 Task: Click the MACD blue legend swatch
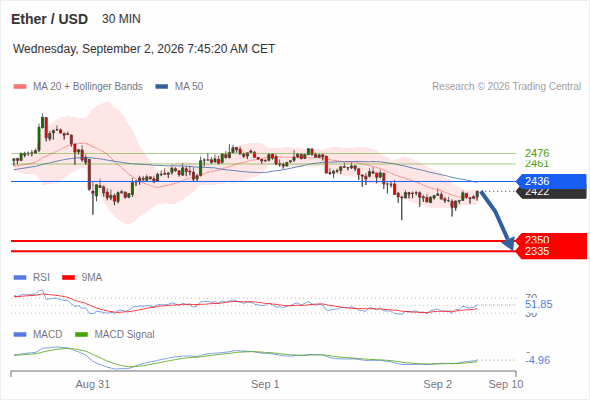tap(20, 335)
